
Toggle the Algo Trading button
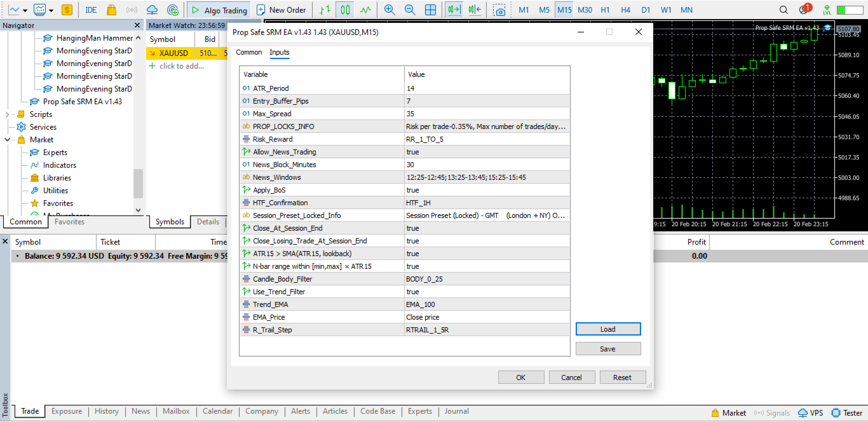(219, 10)
